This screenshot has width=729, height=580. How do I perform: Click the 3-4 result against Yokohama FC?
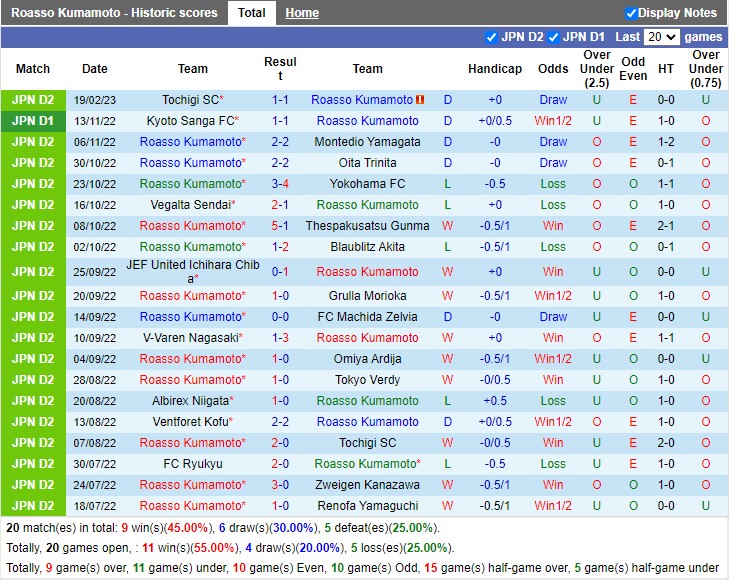coord(280,184)
